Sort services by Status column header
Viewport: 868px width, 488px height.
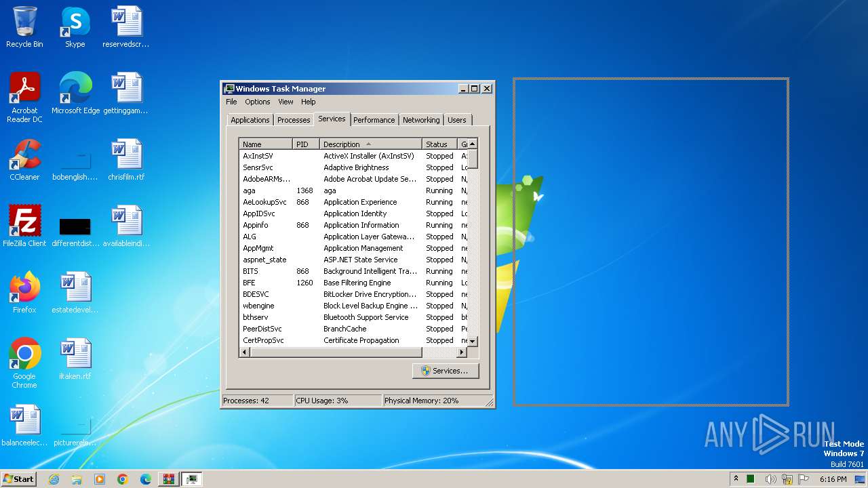pyautogui.click(x=439, y=144)
